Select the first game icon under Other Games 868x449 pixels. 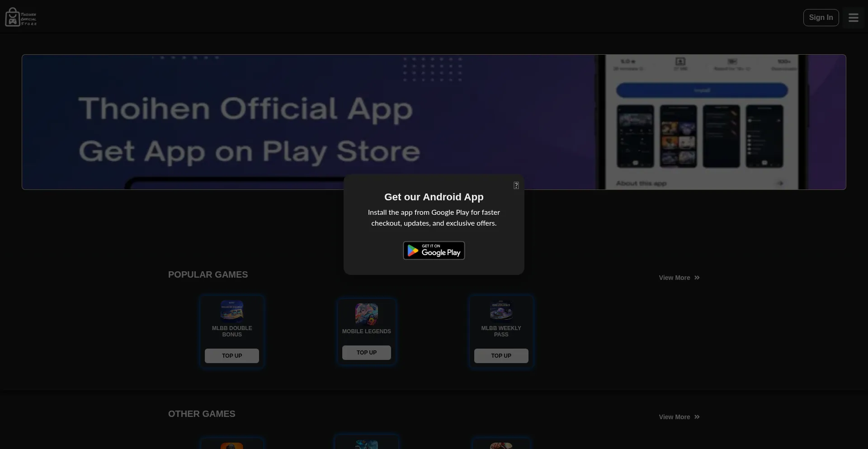(232, 445)
